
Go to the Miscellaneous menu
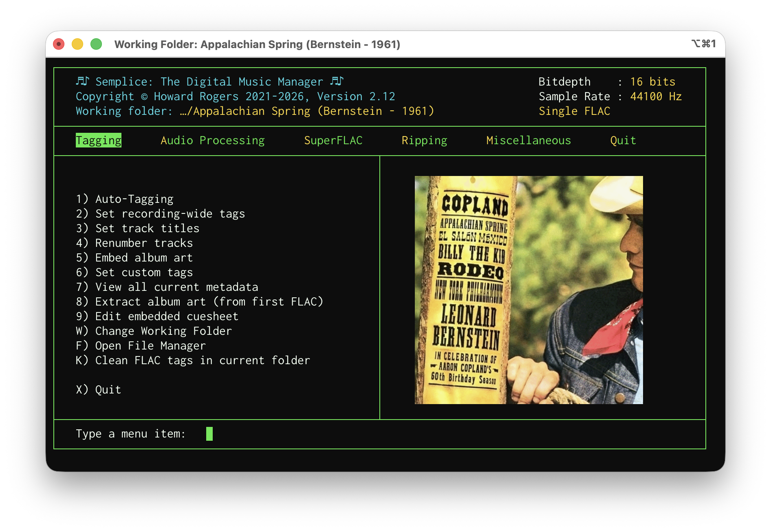(528, 141)
